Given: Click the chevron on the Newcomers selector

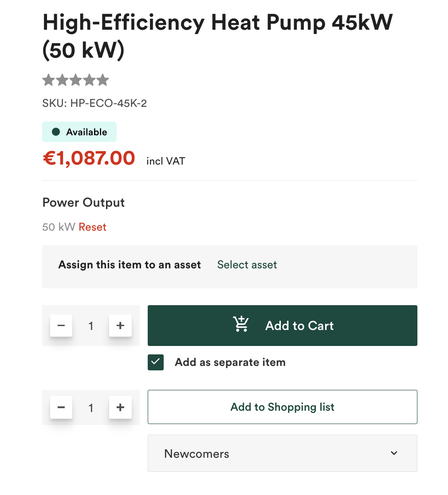Looking at the screenshot, I should pos(393,453).
